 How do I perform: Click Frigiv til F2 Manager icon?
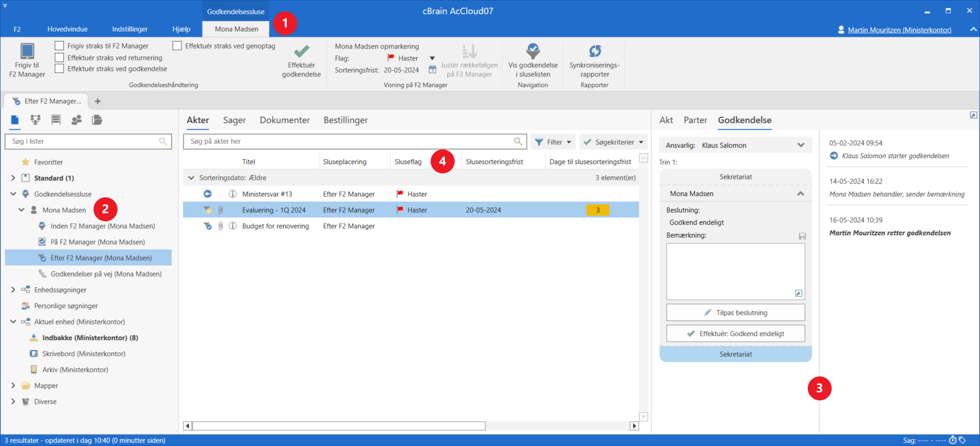[27, 51]
